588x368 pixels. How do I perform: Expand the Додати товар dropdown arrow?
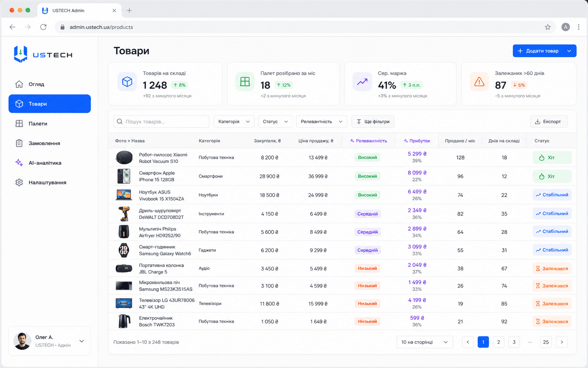point(569,51)
